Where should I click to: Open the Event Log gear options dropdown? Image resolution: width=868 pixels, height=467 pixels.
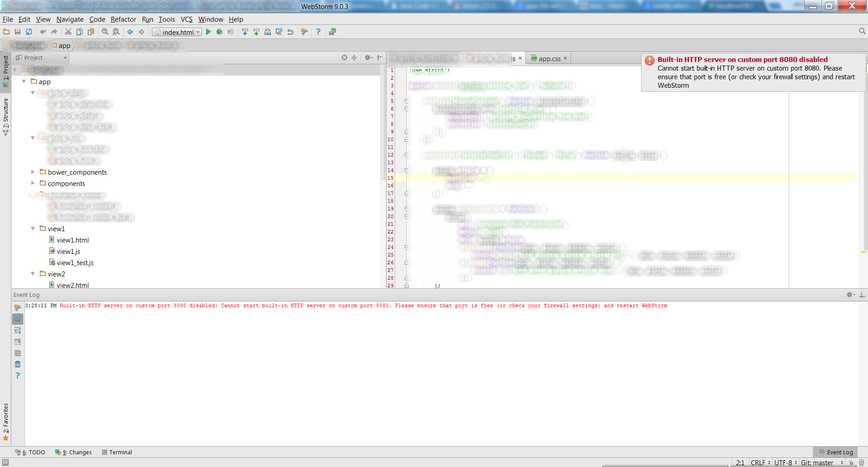(850, 295)
